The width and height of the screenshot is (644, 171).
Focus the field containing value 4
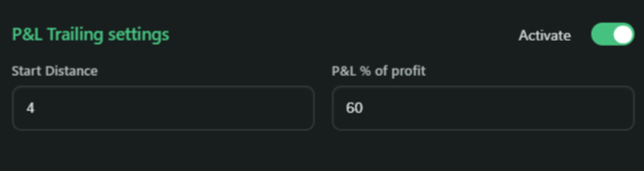click(x=163, y=108)
